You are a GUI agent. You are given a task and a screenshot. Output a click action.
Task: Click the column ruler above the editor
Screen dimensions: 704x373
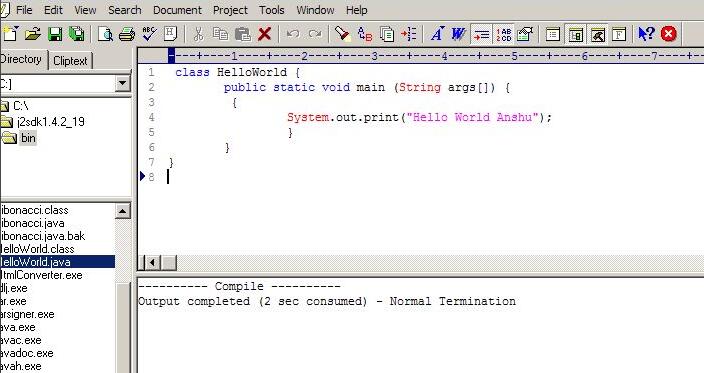(x=421, y=56)
